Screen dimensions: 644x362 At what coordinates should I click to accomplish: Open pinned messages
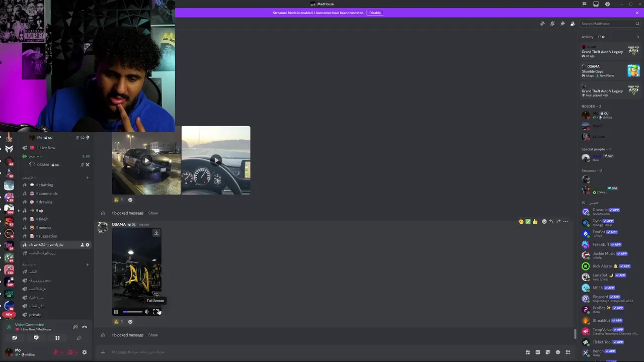562,24
